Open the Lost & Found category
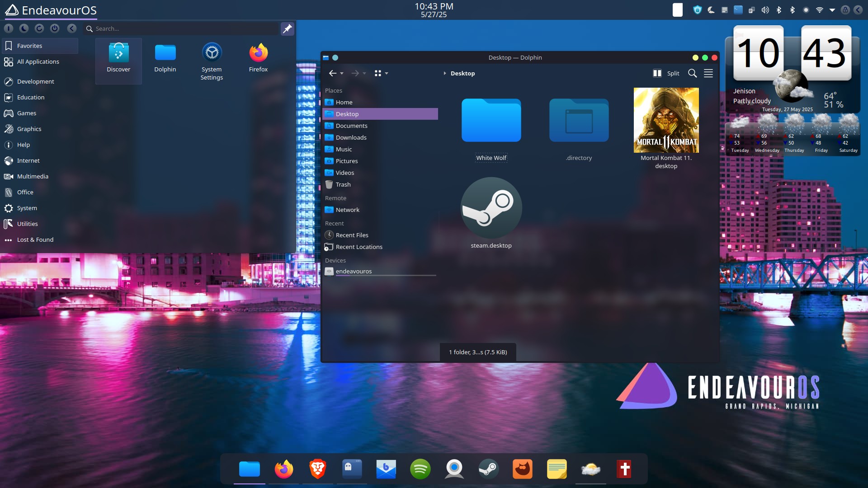Screen dimensions: 868x488 pos(40,239)
